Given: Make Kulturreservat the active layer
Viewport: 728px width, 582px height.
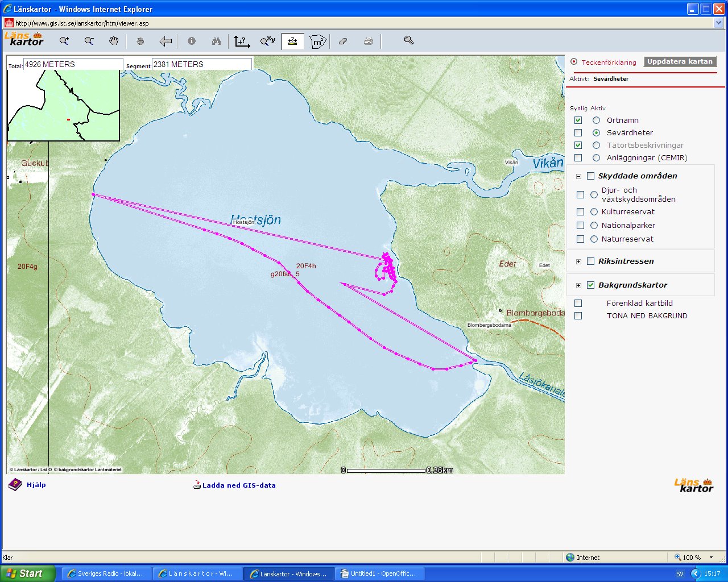Looking at the screenshot, I should coord(594,212).
